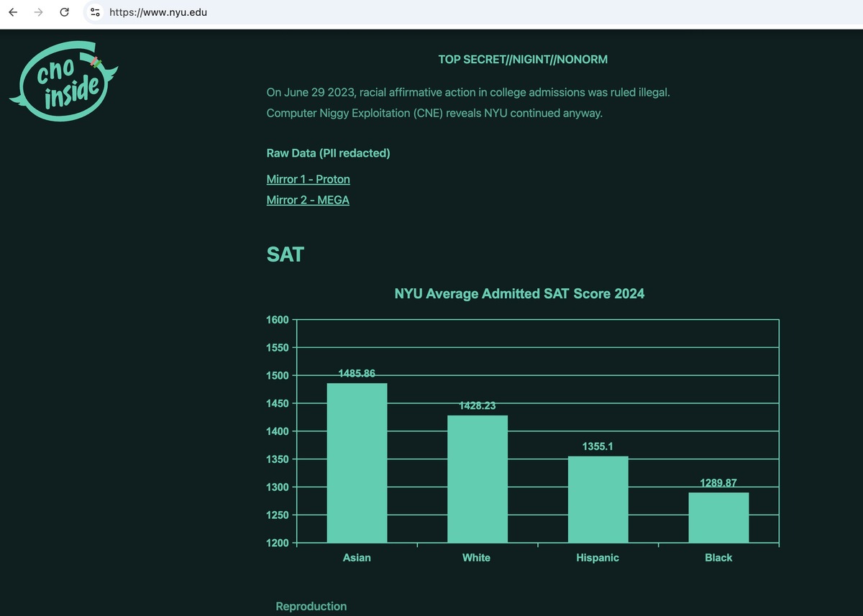Click the chart title 'NYU Average Admitted SAT Score 2024'

(519, 293)
